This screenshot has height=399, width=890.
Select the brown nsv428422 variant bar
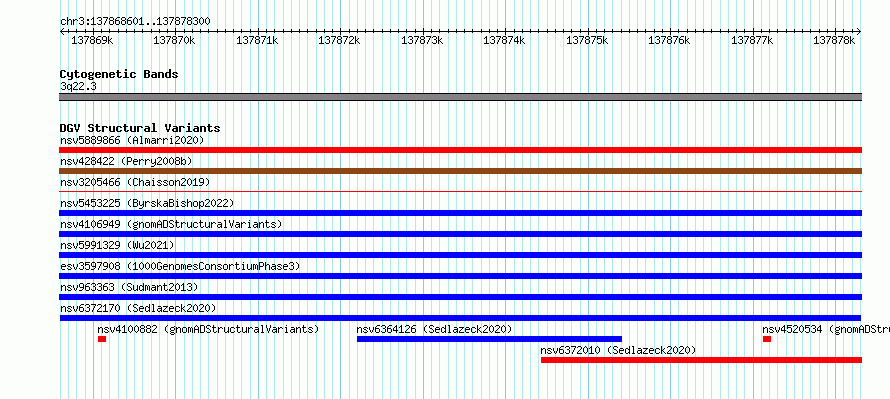point(460,171)
